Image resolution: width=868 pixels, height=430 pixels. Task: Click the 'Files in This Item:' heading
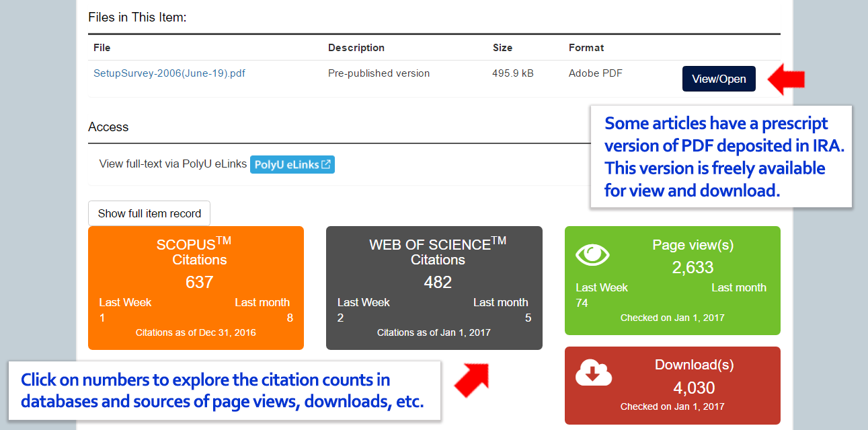pyautogui.click(x=137, y=17)
